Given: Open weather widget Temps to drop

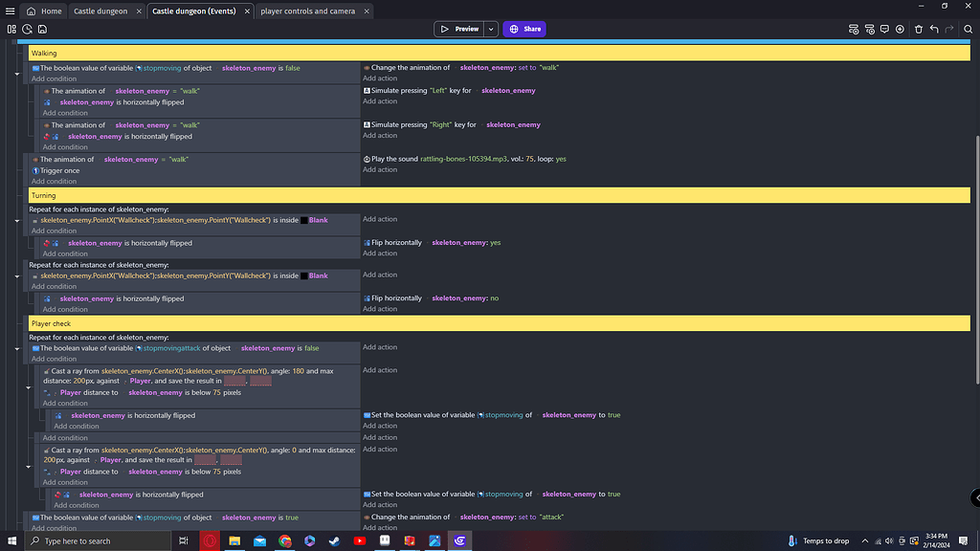Looking at the screenshot, I should tap(818, 541).
